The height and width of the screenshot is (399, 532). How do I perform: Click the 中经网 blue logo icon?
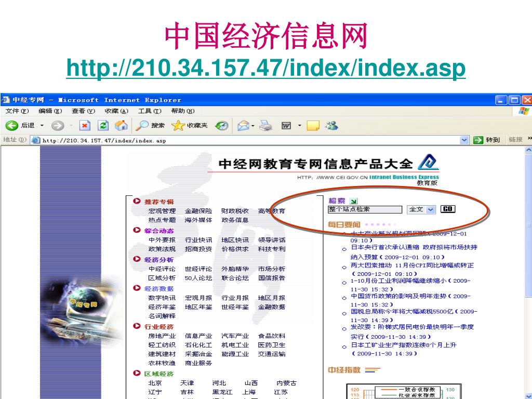click(x=428, y=163)
